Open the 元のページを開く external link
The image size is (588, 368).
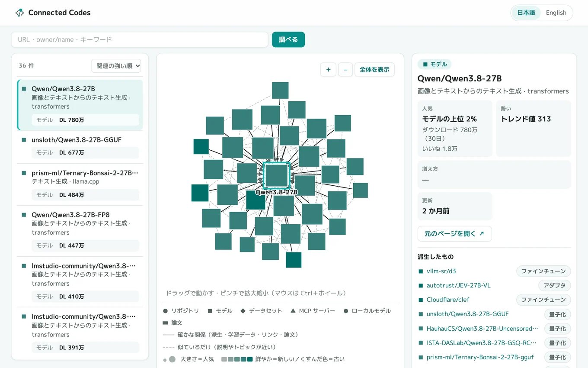[x=454, y=234]
